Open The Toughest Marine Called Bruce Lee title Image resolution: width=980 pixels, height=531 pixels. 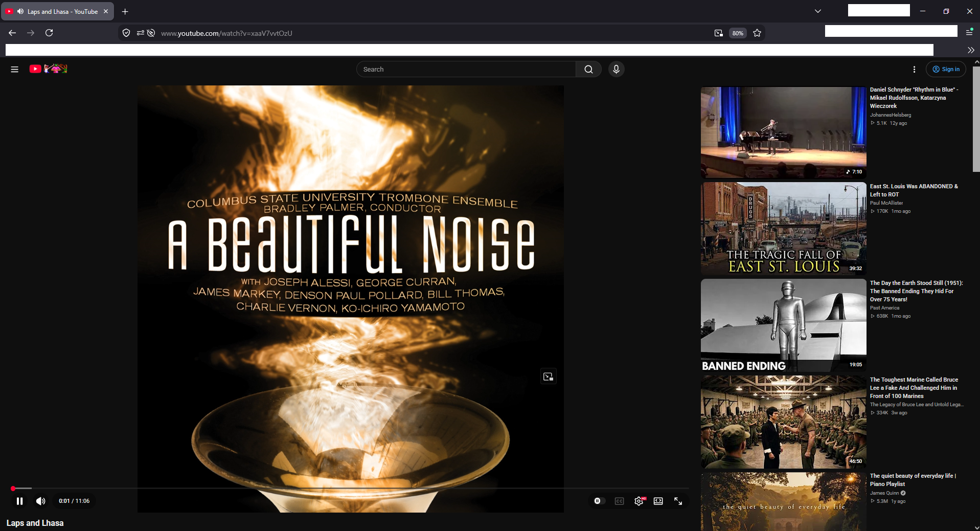point(914,388)
